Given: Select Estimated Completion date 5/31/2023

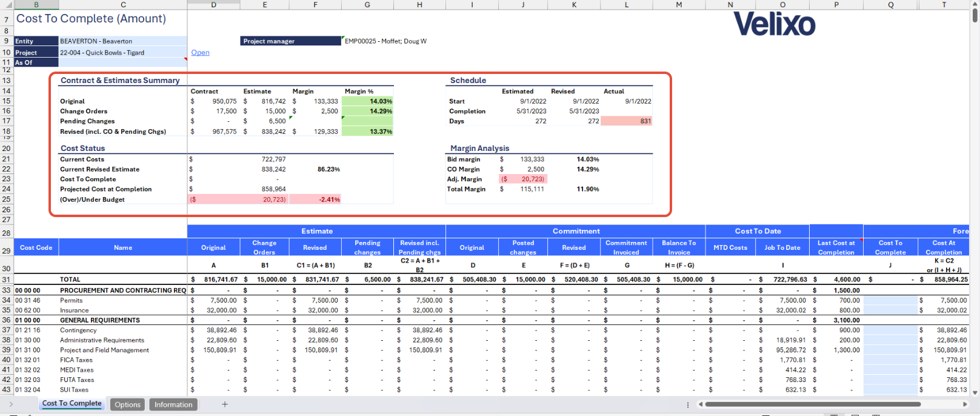Looking at the screenshot, I should tap(523, 112).
